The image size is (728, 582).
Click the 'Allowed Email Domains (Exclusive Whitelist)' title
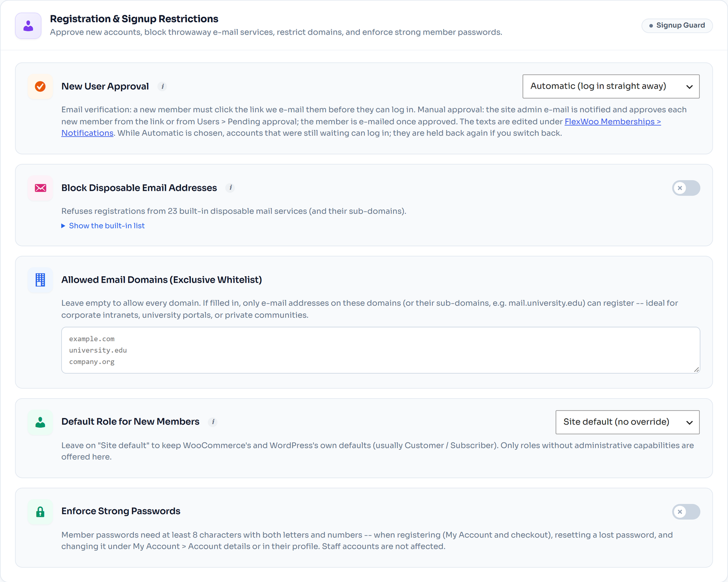pyautogui.click(x=162, y=280)
